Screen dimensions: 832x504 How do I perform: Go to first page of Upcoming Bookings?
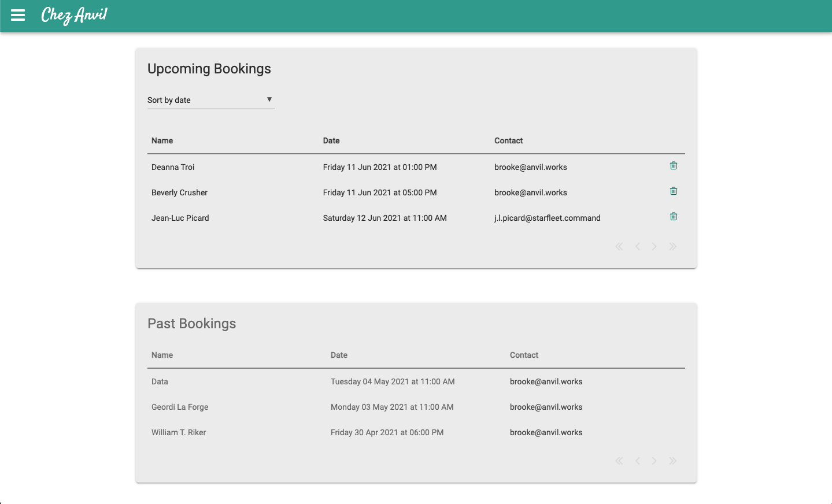tap(619, 247)
